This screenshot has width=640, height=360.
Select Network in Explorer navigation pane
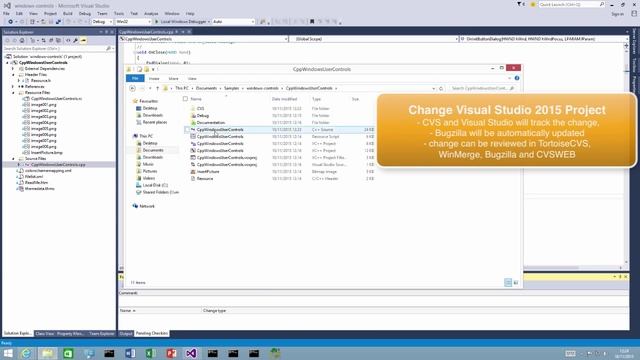pos(147,206)
